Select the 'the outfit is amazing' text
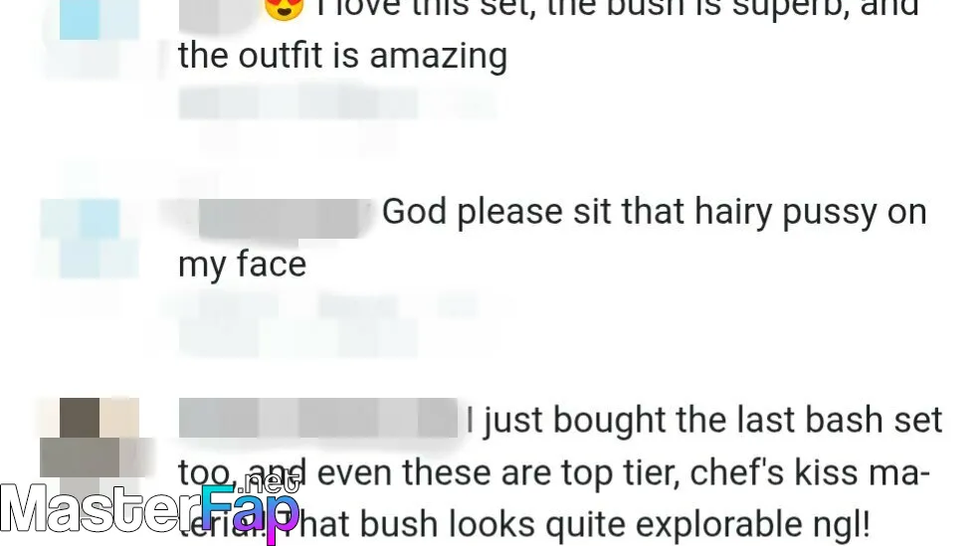Viewport: 980px width, 546px height. click(x=342, y=57)
